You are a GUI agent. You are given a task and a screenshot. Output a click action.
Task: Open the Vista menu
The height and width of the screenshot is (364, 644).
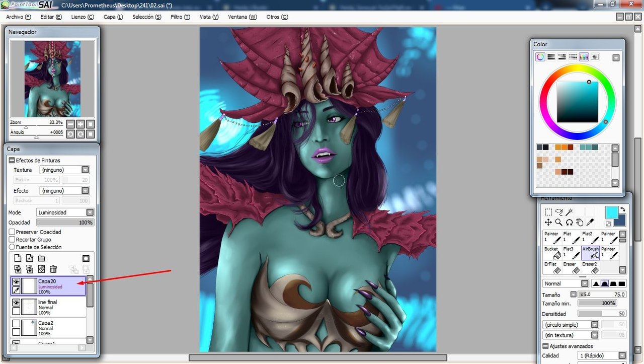pyautogui.click(x=209, y=17)
